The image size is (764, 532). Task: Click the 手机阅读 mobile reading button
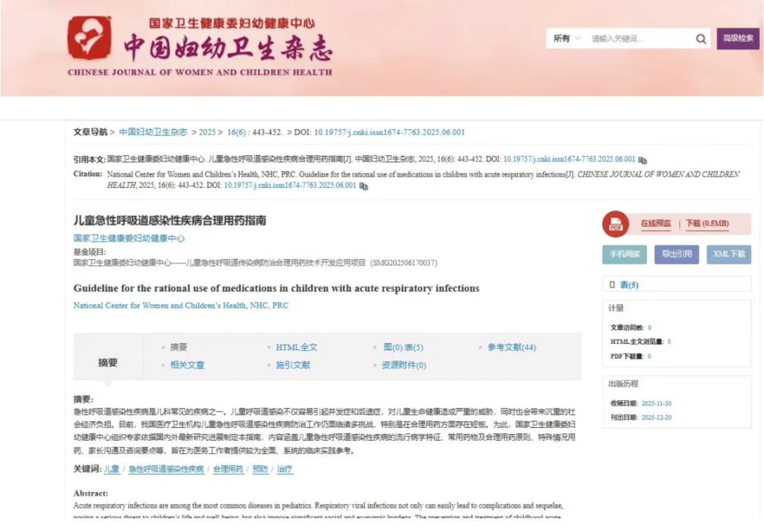624,254
